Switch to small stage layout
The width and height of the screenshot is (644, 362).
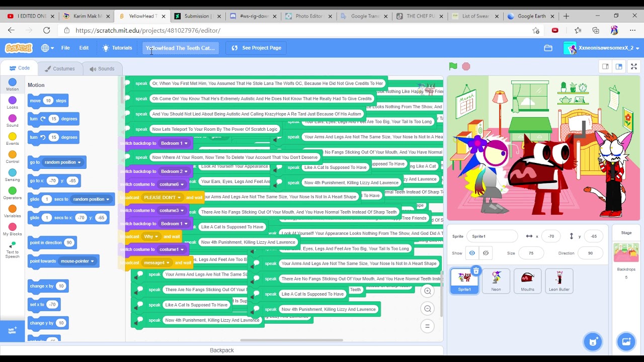605,66
